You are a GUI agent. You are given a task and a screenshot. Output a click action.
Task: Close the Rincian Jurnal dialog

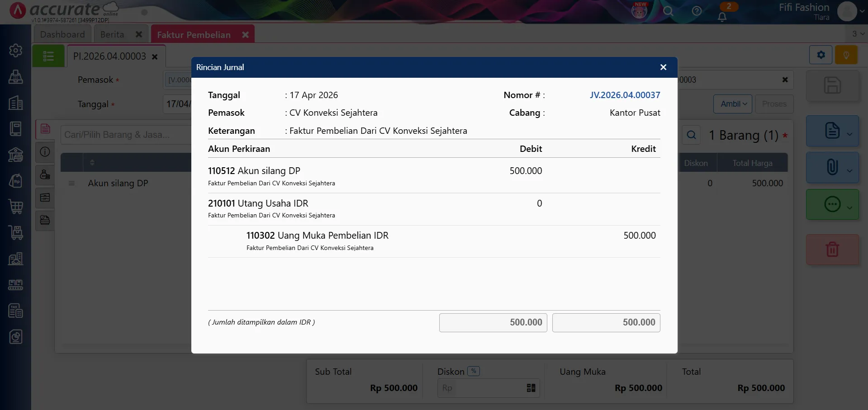[x=663, y=67]
